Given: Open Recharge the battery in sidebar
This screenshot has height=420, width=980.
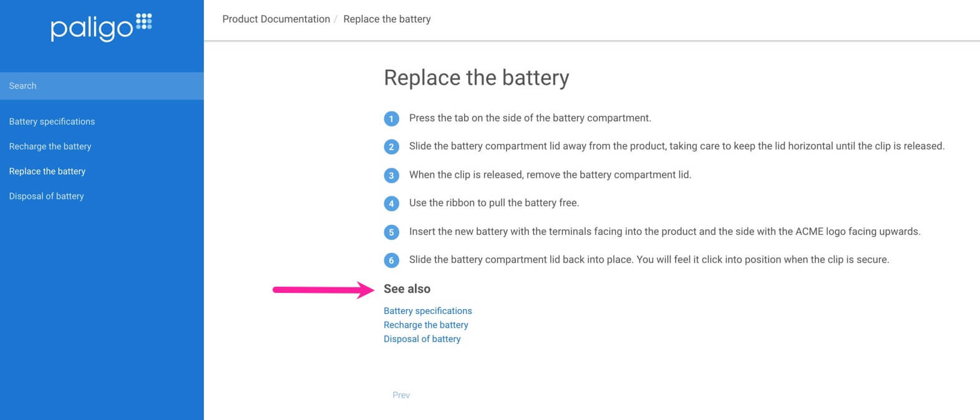Looking at the screenshot, I should [50, 146].
